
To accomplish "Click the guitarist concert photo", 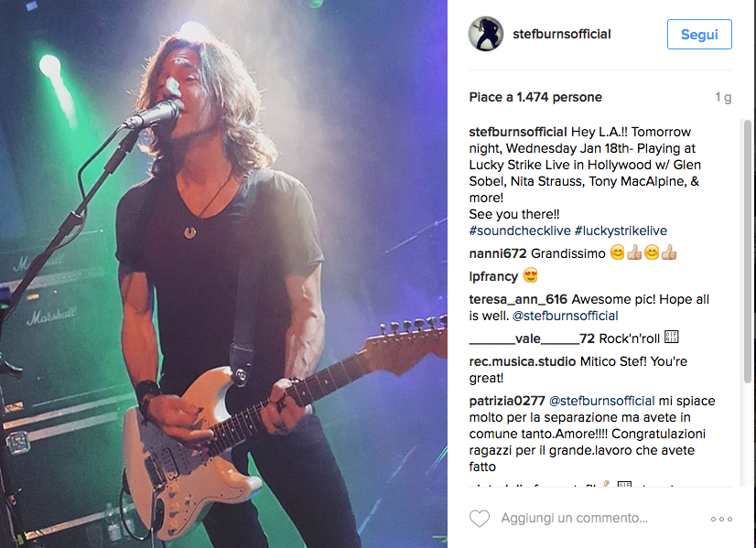I will coord(223,274).
